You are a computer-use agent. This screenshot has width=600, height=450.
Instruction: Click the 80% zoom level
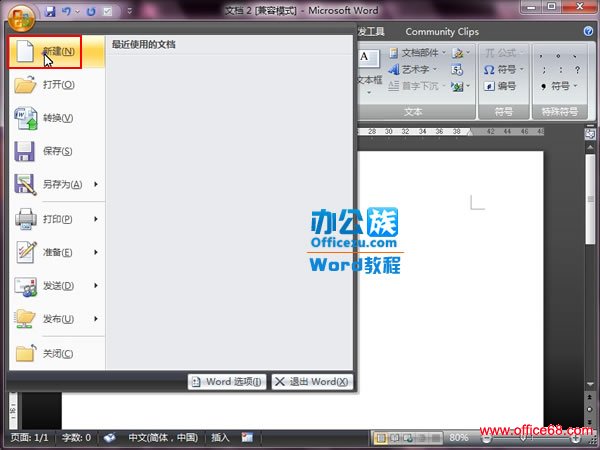(x=458, y=437)
